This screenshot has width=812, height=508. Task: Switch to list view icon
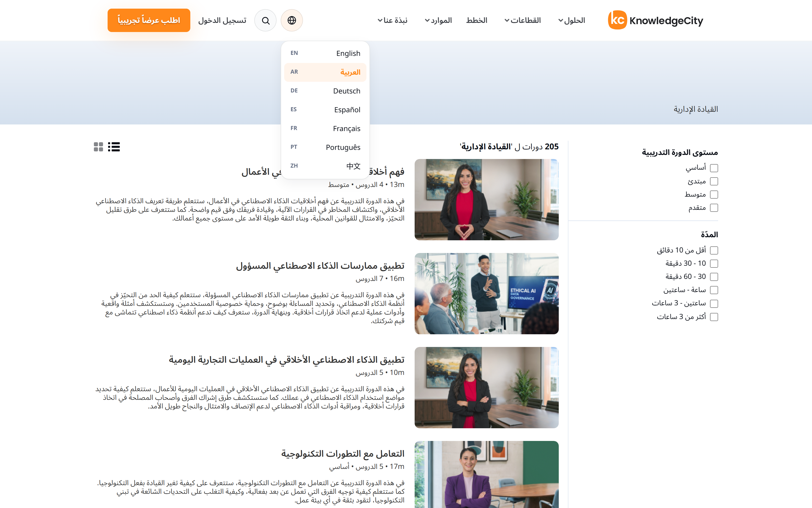point(114,147)
